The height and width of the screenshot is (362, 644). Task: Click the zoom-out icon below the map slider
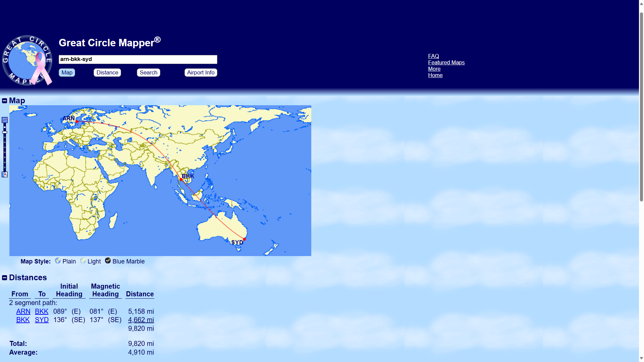pyautogui.click(x=5, y=175)
